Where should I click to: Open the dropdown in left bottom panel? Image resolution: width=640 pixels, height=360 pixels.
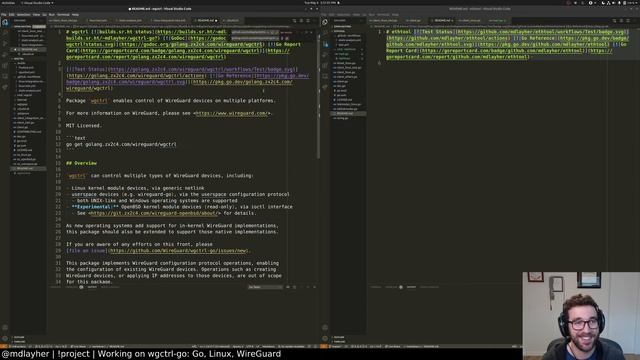point(265,287)
